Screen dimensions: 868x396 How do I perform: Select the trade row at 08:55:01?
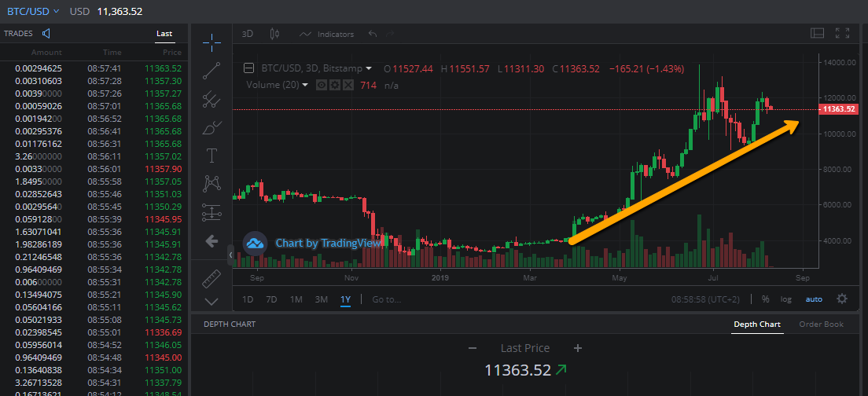point(94,332)
